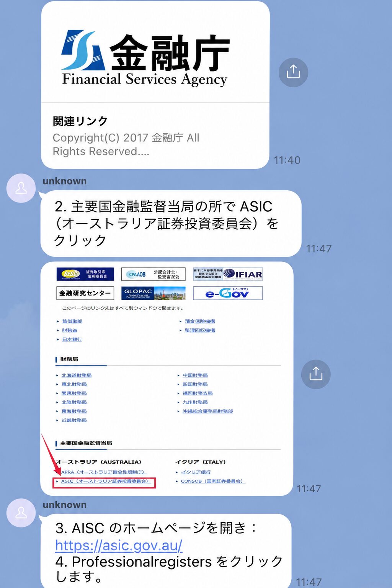Tap 財務局 section heading in the screenshot

[x=69, y=359]
